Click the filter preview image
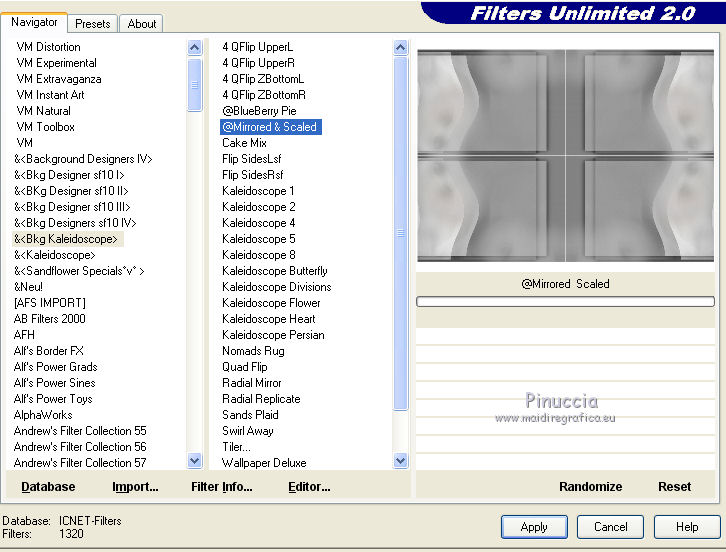Screen dimensions: 726x552 pos(565,156)
